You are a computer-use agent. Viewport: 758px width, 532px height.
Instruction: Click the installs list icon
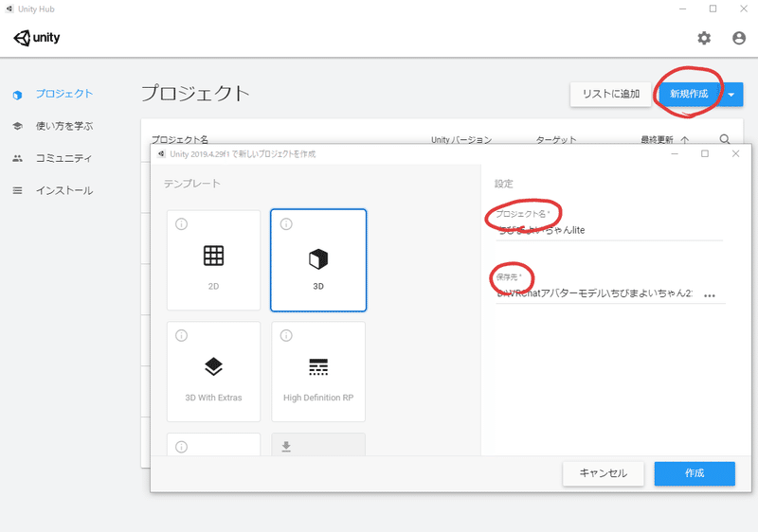tap(17, 190)
